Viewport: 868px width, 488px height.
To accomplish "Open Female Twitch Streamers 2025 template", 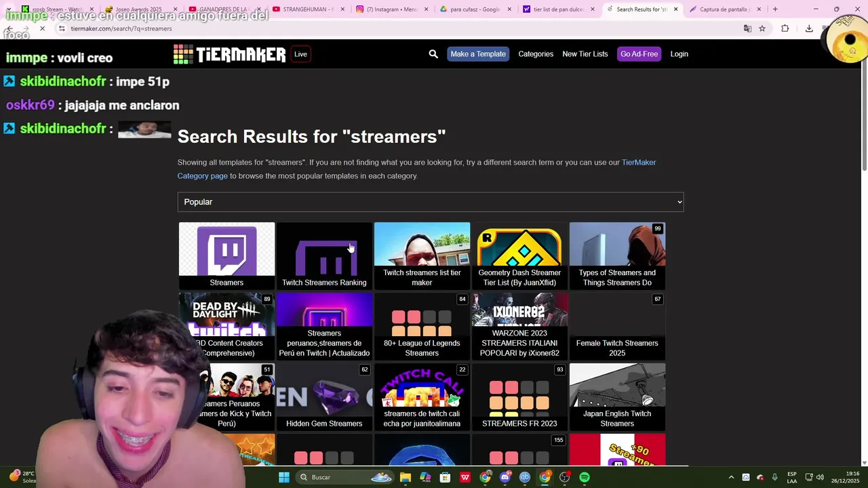I will tap(617, 327).
